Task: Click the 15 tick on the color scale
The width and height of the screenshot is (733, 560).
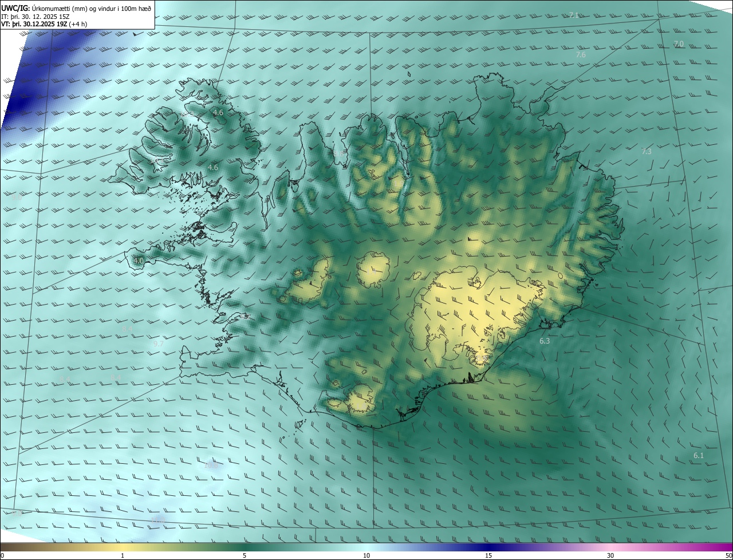Action: (x=488, y=556)
